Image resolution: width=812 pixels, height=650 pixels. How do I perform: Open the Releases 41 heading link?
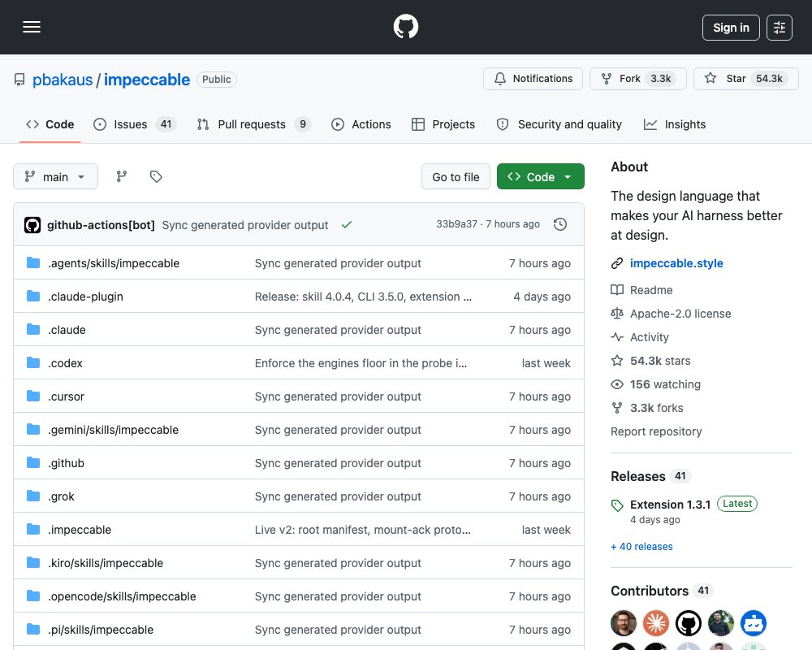650,476
